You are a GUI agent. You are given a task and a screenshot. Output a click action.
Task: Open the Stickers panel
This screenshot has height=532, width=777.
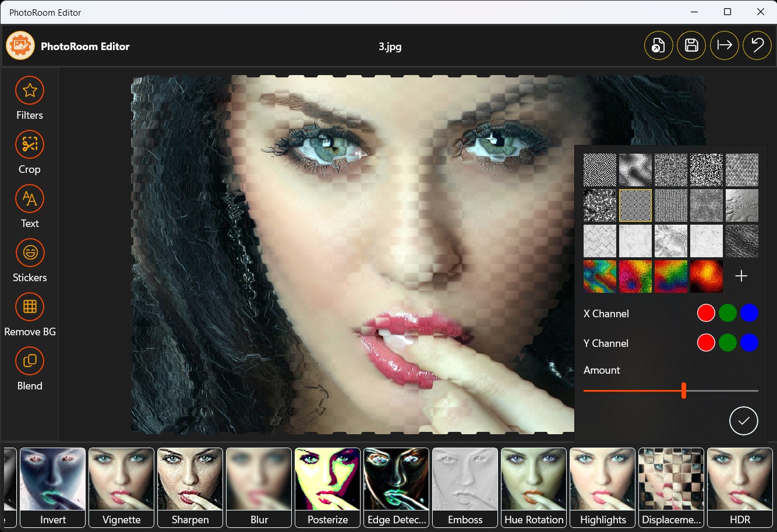click(30, 261)
